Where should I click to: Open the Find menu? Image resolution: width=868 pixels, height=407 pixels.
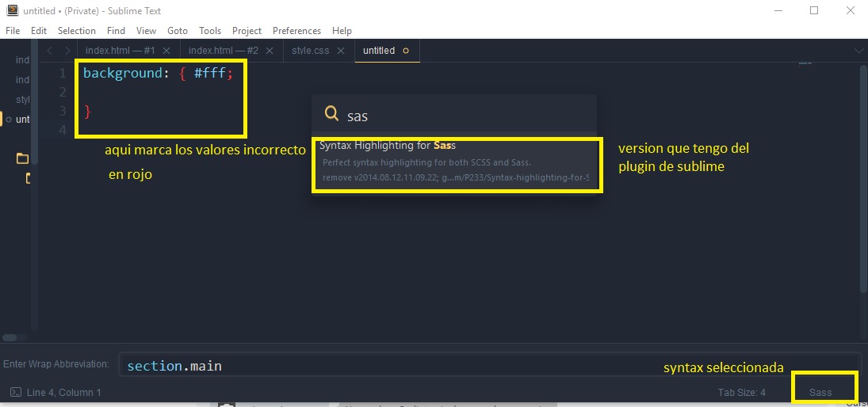click(x=116, y=30)
